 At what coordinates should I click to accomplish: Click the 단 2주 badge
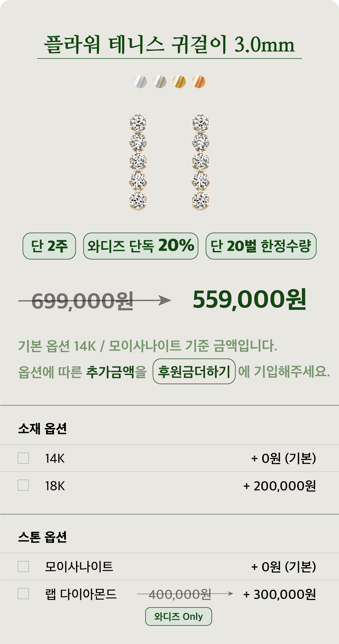[x=49, y=246]
